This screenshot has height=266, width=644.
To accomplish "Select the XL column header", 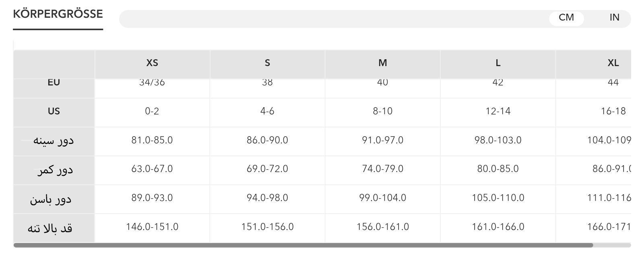I will click(613, 63).
